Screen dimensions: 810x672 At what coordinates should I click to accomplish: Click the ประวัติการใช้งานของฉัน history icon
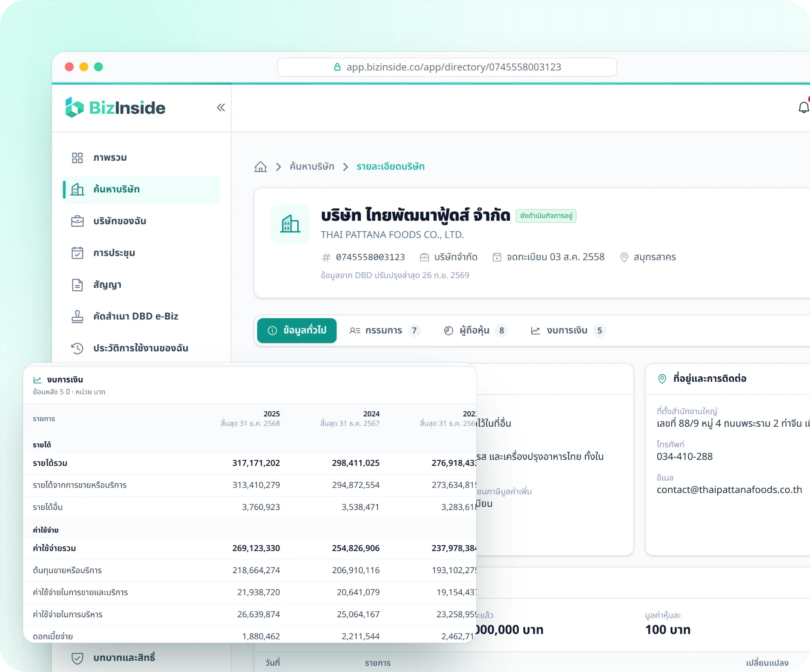pos(77,348)
